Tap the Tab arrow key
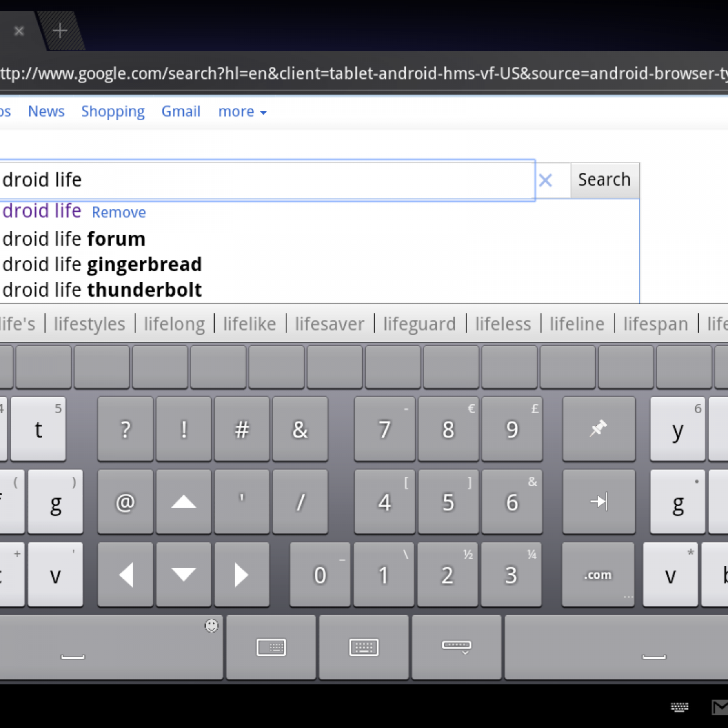This screenshot has height=728, width=728. [598, 502]
